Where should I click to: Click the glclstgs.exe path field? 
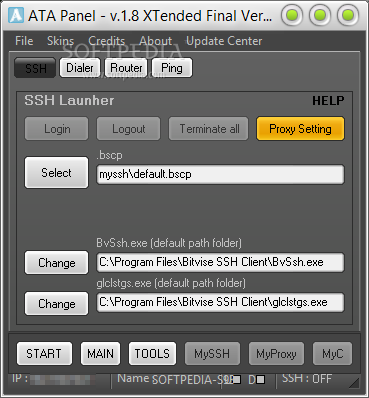(220, 303)
